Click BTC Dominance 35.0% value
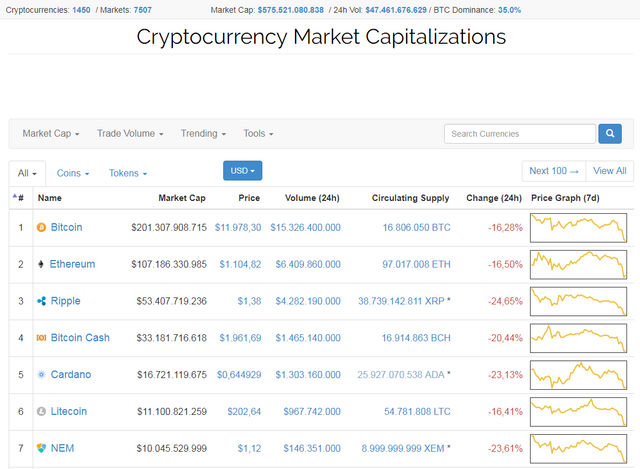640x469 pixels. coord(509,10)
